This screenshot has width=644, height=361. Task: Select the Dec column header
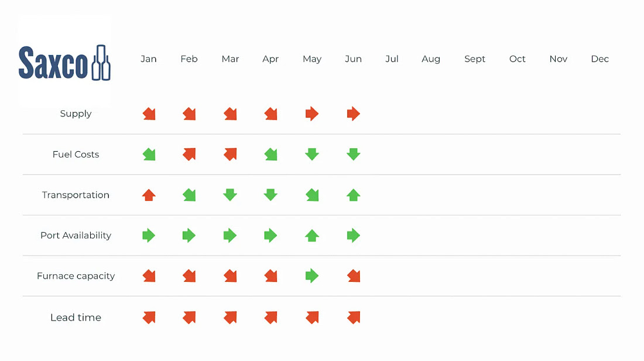coord(600,59)
